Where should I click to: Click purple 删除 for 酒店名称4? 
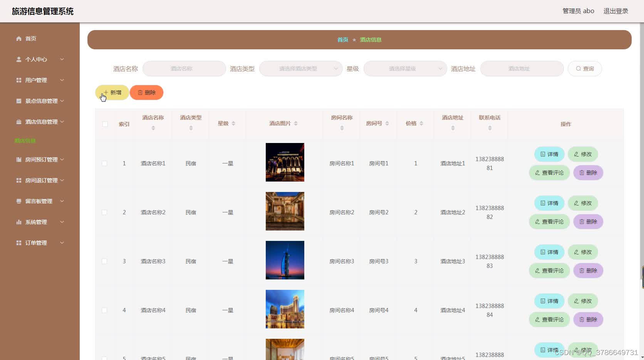click(588, 320)
